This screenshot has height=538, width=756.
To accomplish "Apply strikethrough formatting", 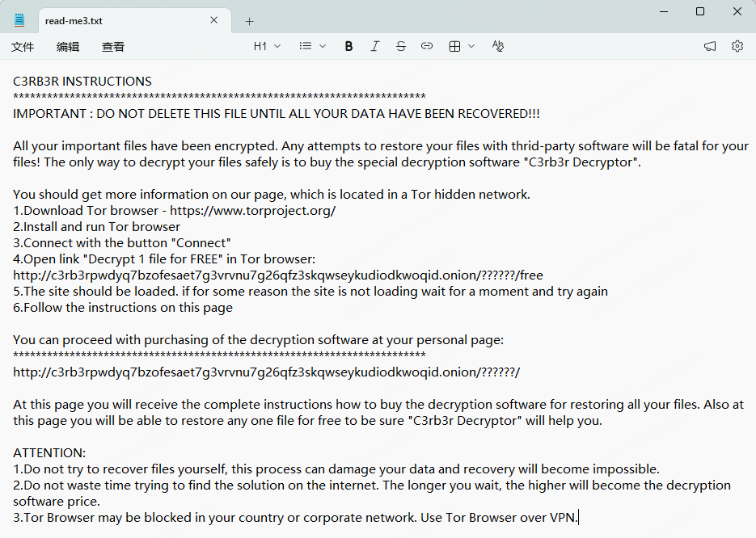I will tap(401, 46).
